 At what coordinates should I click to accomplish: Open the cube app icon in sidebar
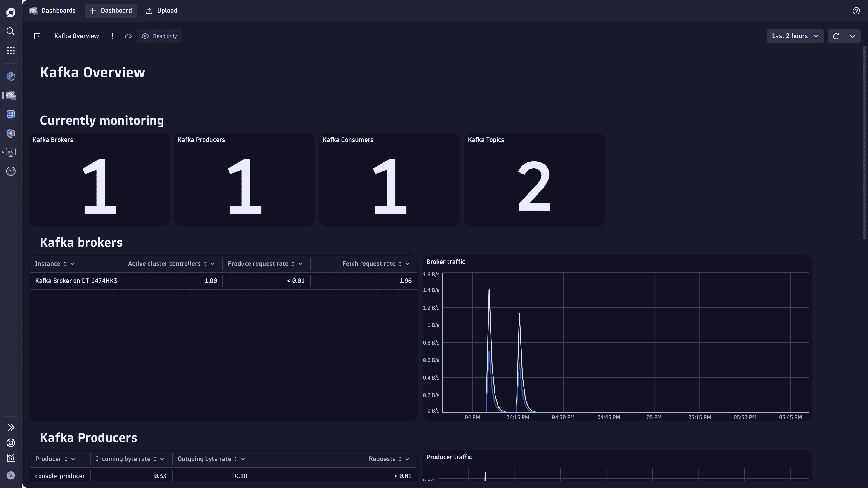[11, 76]
